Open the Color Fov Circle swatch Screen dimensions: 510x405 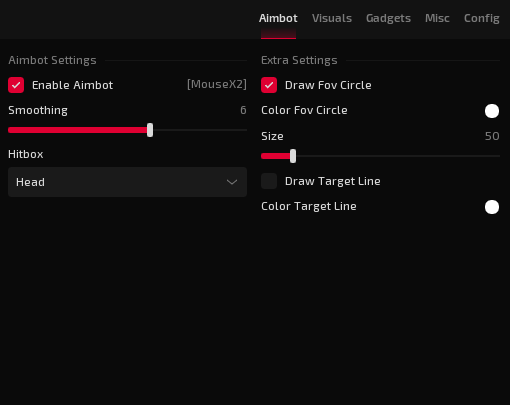point(492,111)
